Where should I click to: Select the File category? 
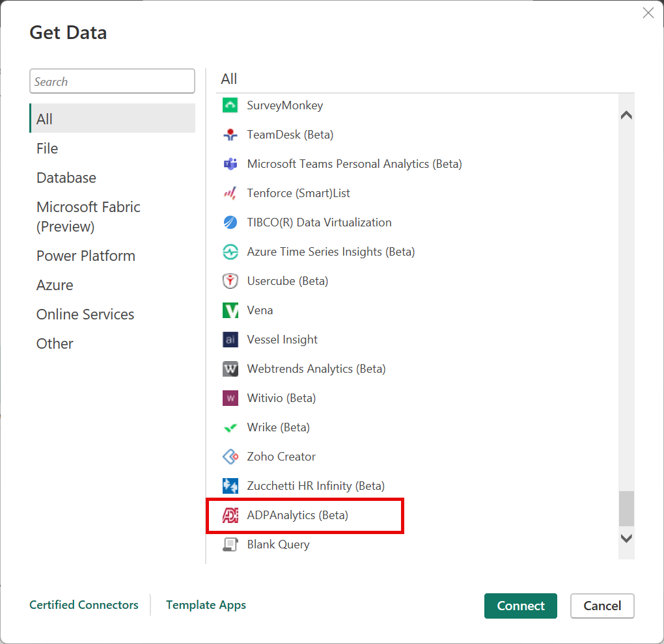112,148
